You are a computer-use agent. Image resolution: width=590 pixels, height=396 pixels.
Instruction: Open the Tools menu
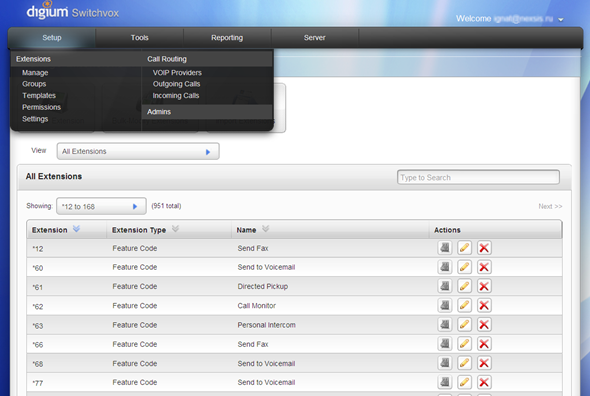(x=140, y=38)
